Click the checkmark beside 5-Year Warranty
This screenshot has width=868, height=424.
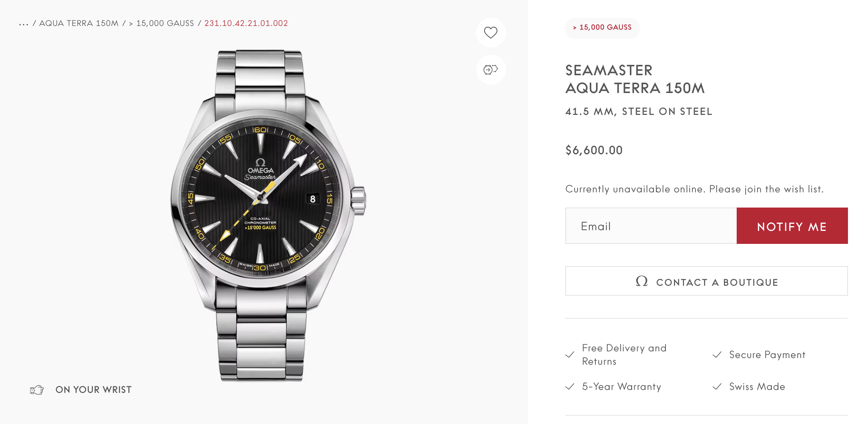[x=570, y=387]
